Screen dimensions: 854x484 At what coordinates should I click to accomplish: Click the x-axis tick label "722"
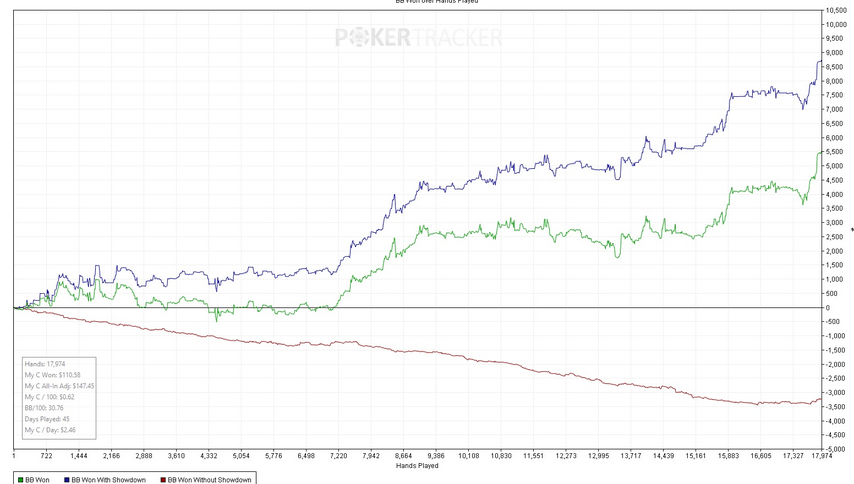(46, 456)
